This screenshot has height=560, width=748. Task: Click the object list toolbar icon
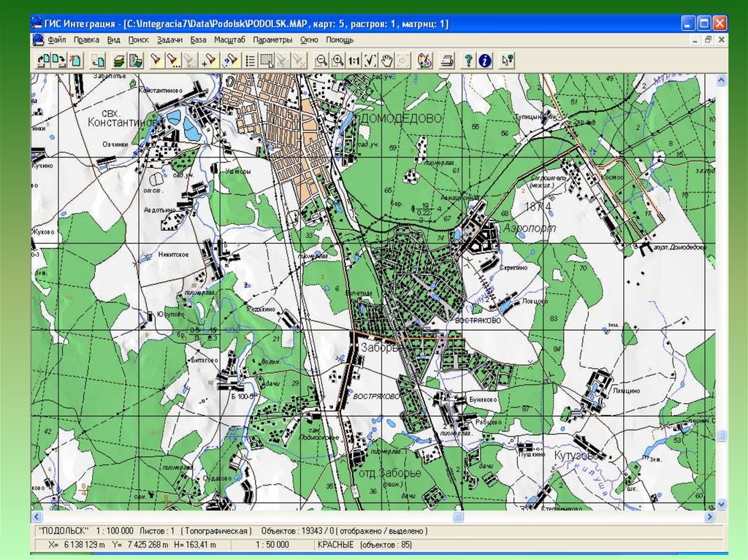pyautogui.click(x=250, y=61)
